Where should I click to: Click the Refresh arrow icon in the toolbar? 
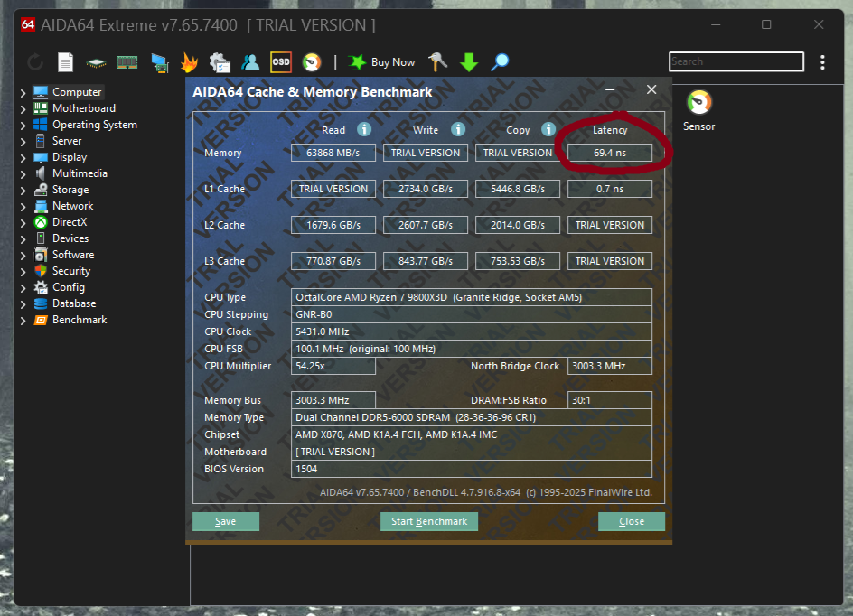pyautogui.click(x=35, y=62)
